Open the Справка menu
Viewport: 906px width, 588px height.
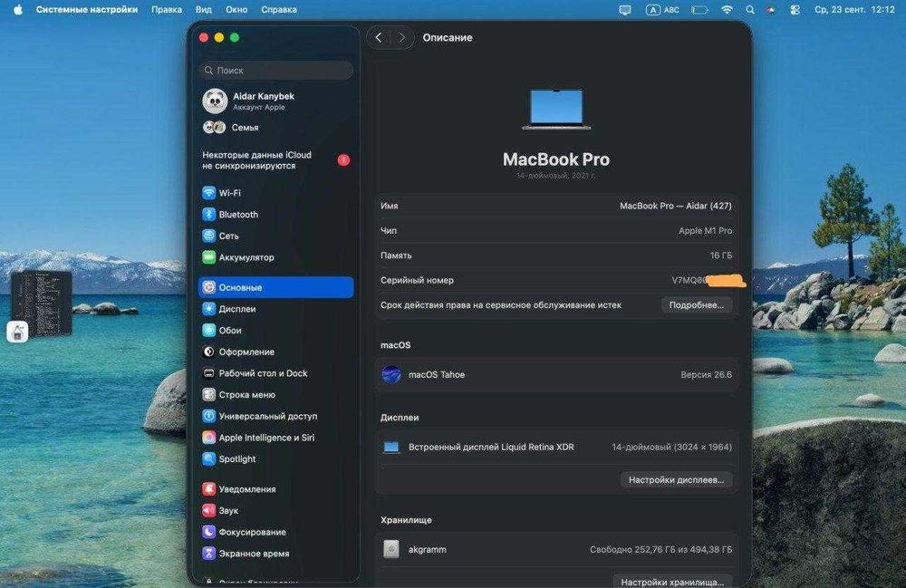coord(278,9)
